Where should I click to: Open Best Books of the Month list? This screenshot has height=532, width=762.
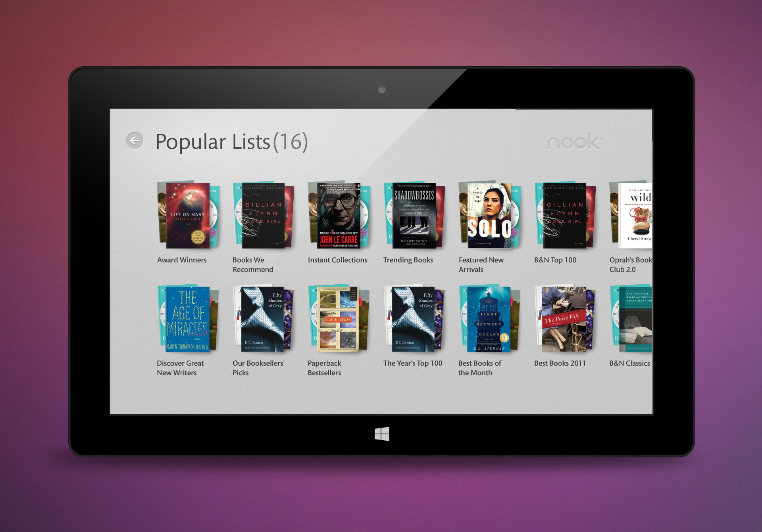pos(479,368)
